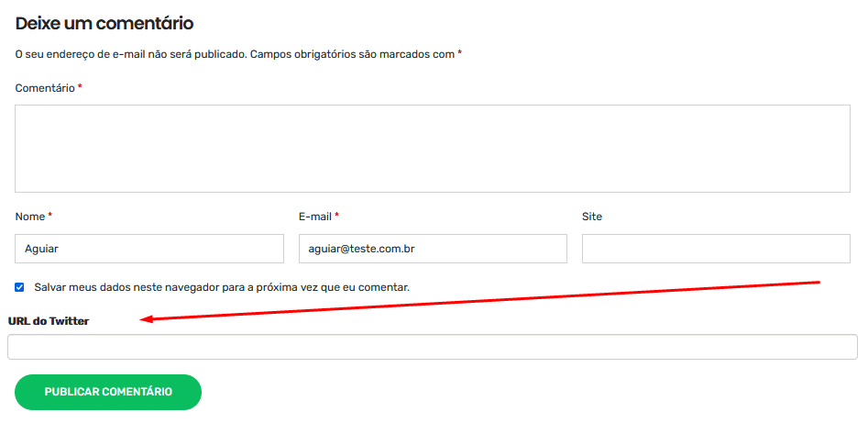Click the bold 'URL do Twitter' label
Viewport: 868px width, 423px height.
coord(49,321)
